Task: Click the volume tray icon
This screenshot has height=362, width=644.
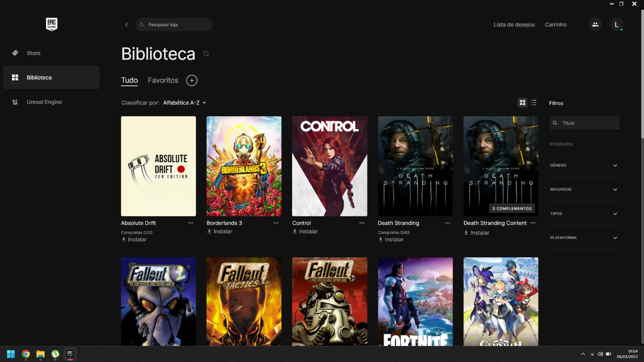Action: pos(600,354)
